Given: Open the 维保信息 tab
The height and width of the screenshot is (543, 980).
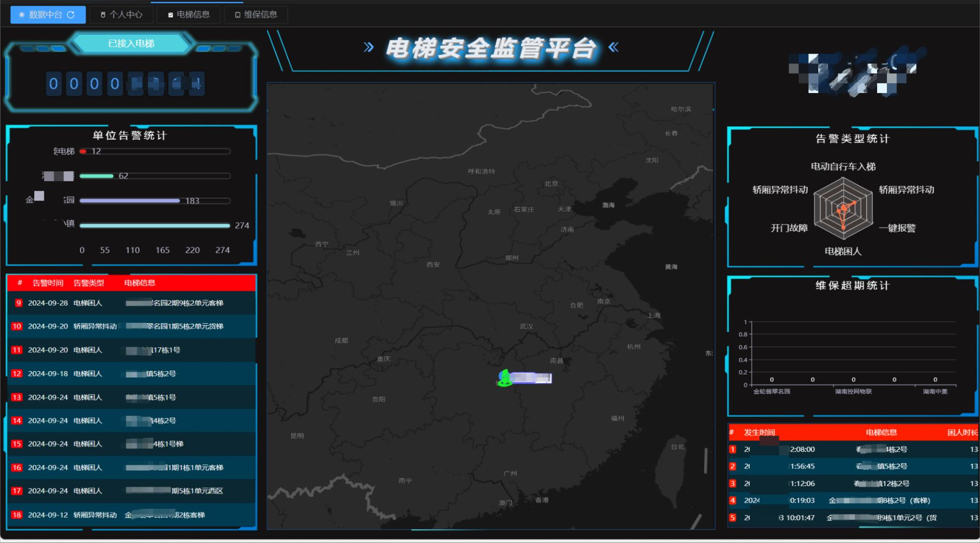Looking at the screenshot, I should (256, 15).
